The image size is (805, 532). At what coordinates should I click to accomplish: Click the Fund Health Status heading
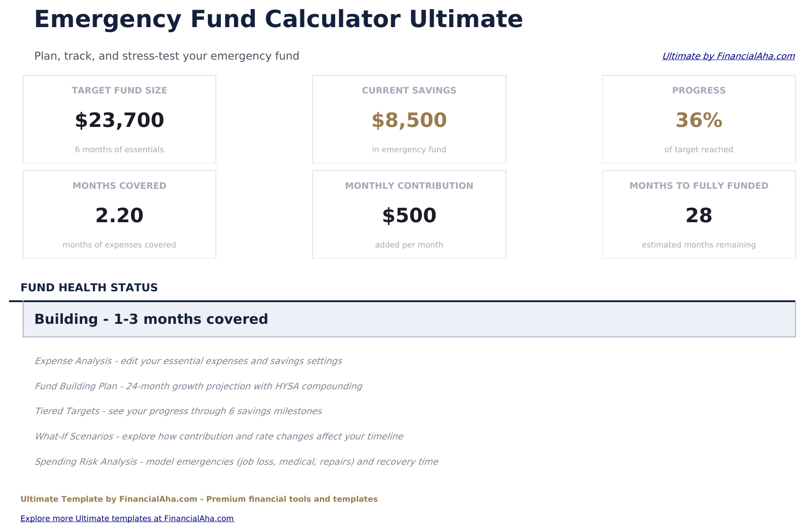pos(89,287)
